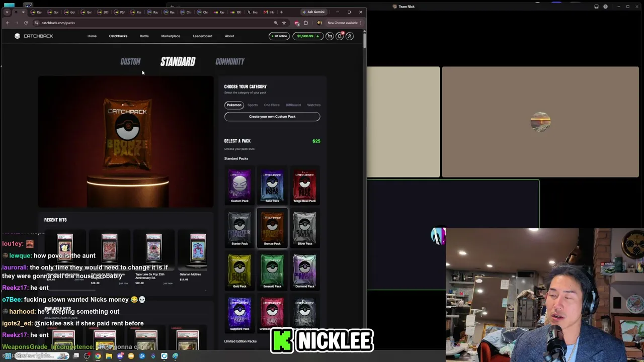Switch to the Standard packs tab
The image size is (644, 362).
click(178, 61)
